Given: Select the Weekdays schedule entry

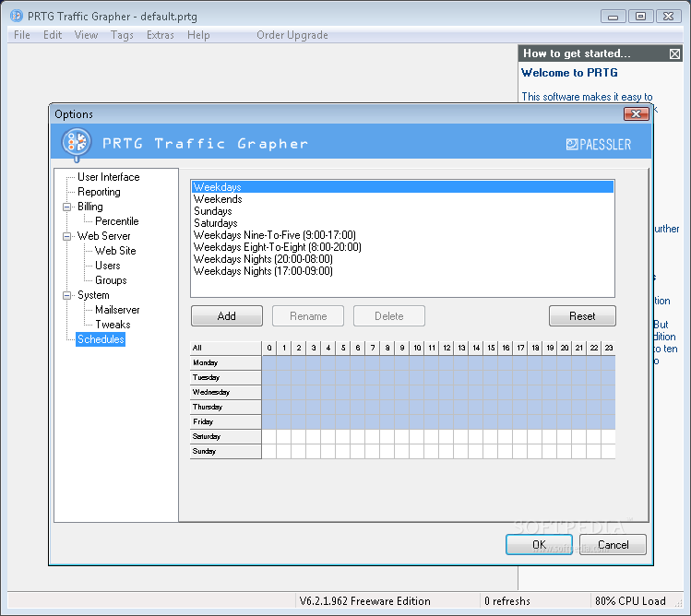Looking at the screenshot, I should click(x=403, y=187).
